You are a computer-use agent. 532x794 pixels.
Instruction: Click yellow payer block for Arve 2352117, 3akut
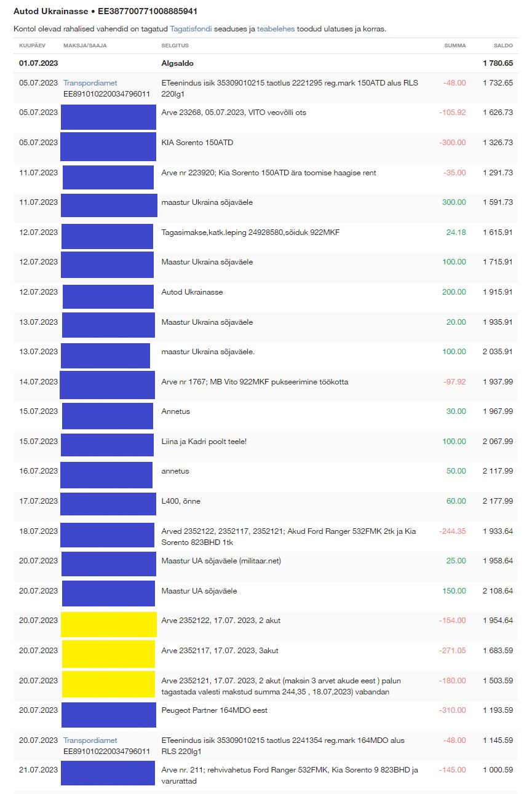pyautogui.click(x=108, y=654)
